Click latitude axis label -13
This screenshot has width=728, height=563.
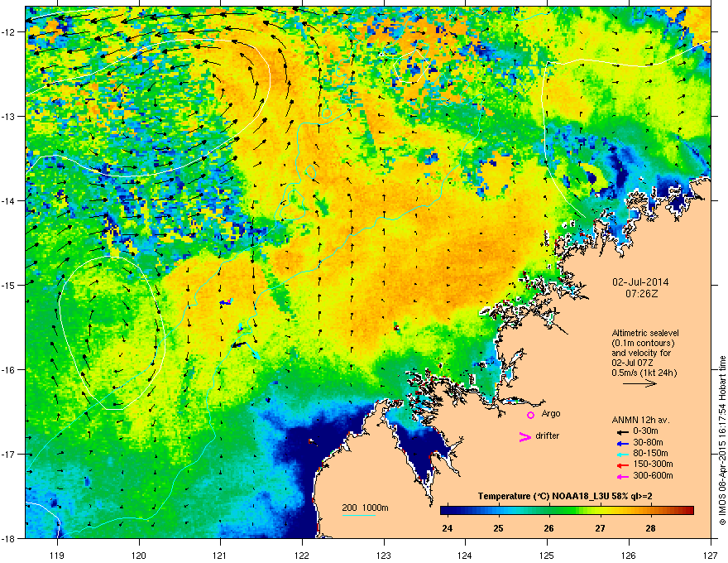tap(9, 116)
